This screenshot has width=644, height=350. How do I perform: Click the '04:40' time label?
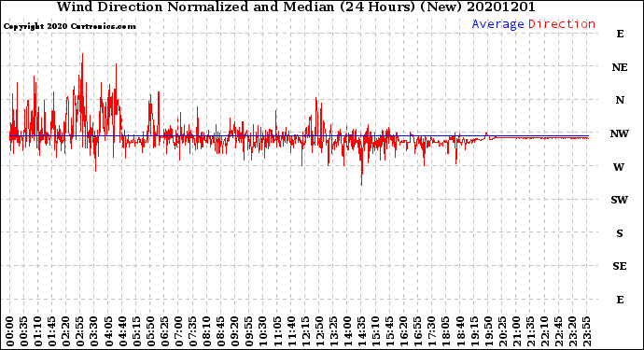tap(122, 331)
